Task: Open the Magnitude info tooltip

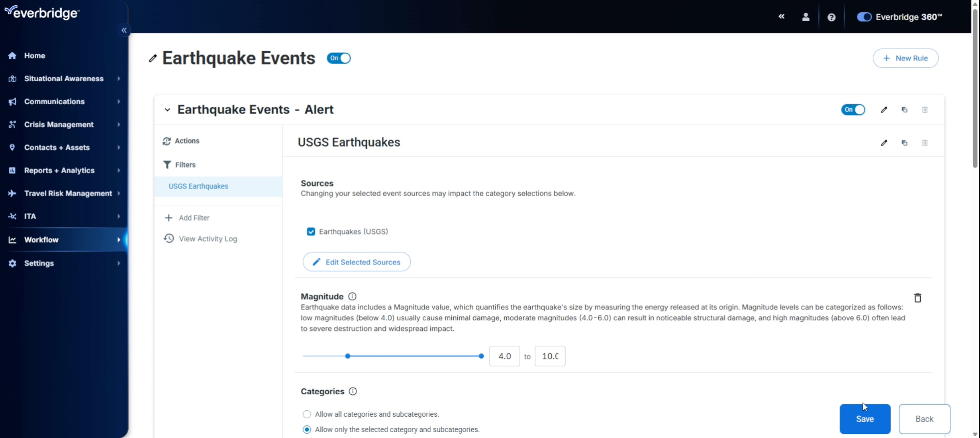Action: 352,296
